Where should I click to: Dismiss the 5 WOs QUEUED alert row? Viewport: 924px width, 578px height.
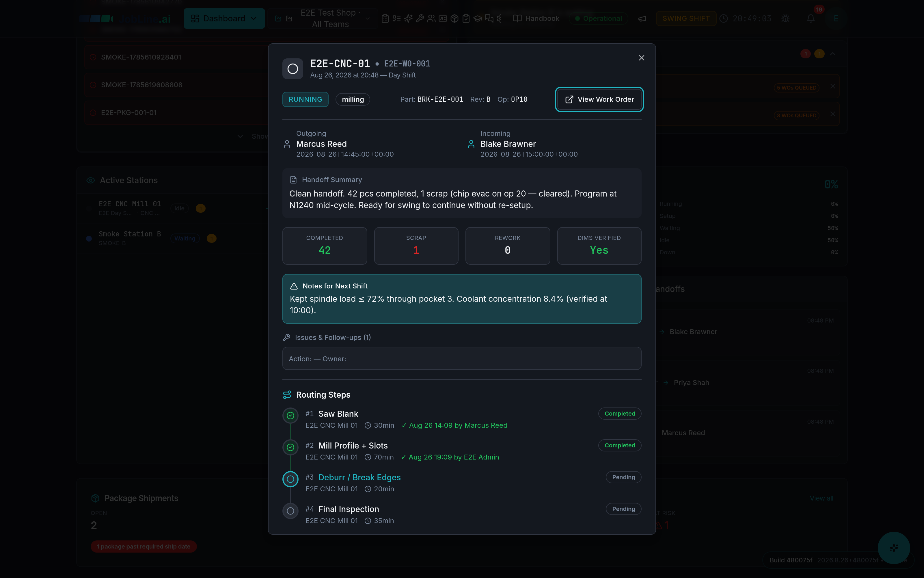(x=833, y=86)
